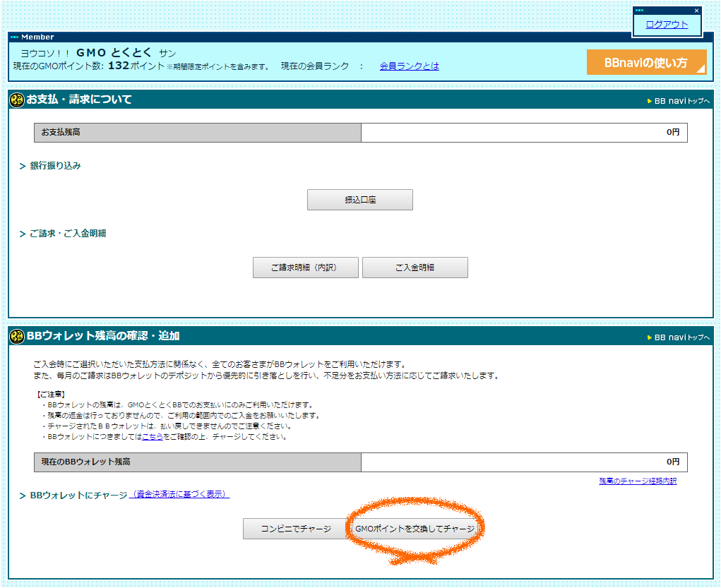Open the ご入金明細 deposit details
This screenshot has width=721, height=588.
coord(415,268)
